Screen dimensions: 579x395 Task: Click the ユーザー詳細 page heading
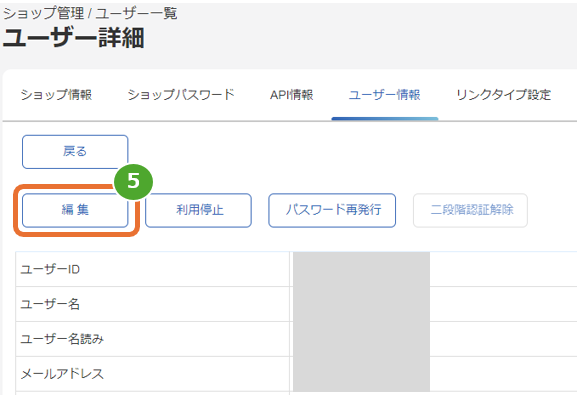[73, 38]
